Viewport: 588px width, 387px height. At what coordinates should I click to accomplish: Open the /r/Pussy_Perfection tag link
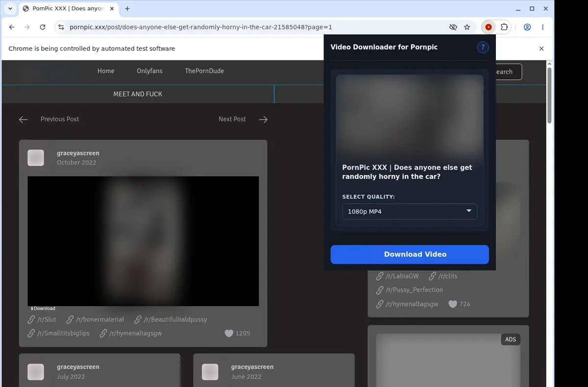pos(414,290)
